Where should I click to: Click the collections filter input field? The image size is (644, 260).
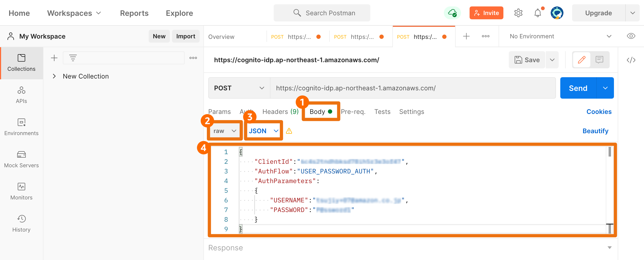click(x=124, y=58)
